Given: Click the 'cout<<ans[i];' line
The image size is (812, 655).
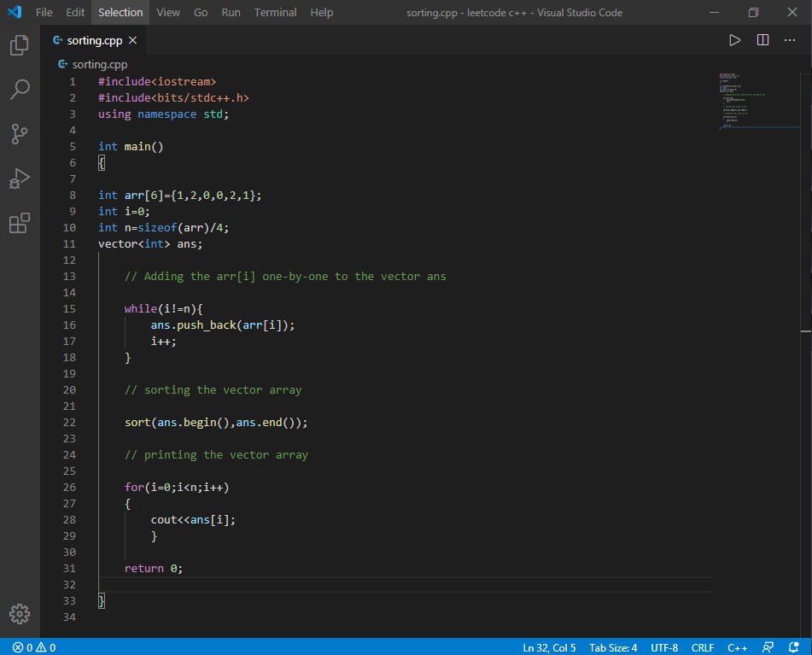Looking at the screenshot, I should (x=193, y=520).
